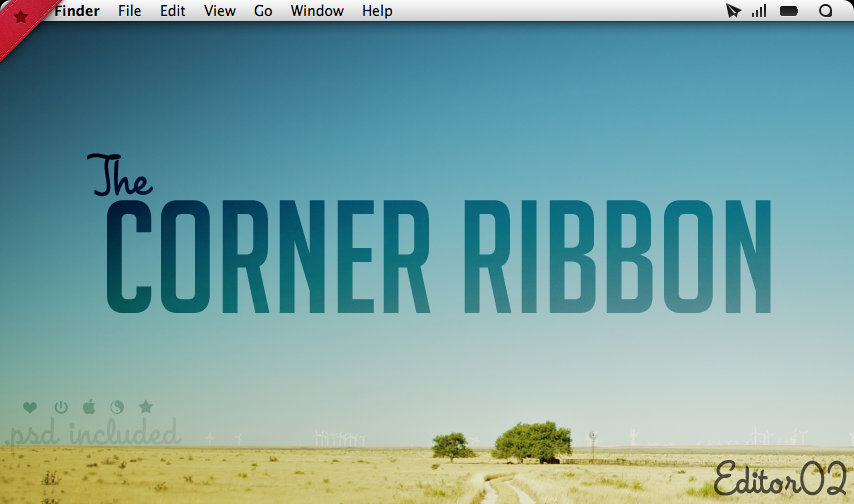Open the Edit menu
This screenshot has width=854, height=504.
point(173,11)
